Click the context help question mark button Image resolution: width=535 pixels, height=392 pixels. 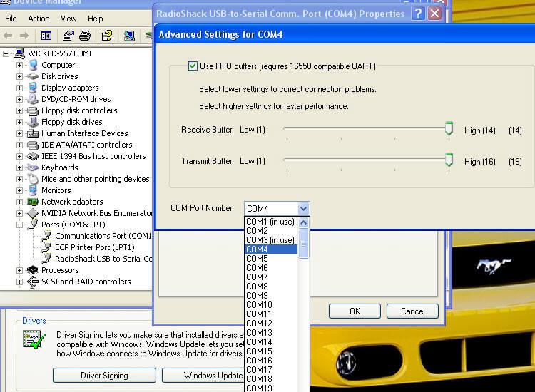418,14
